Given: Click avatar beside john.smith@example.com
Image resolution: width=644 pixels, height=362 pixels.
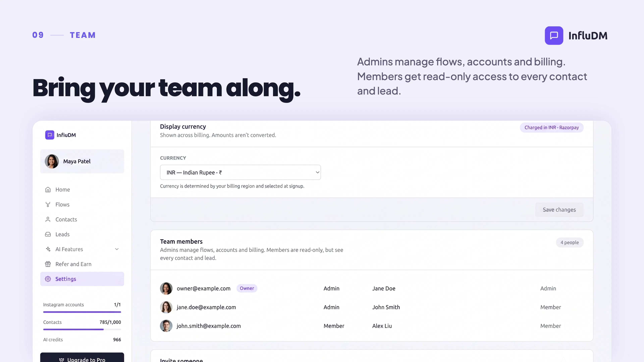Looking at the screenshot, I should click(x=166, y=326).
